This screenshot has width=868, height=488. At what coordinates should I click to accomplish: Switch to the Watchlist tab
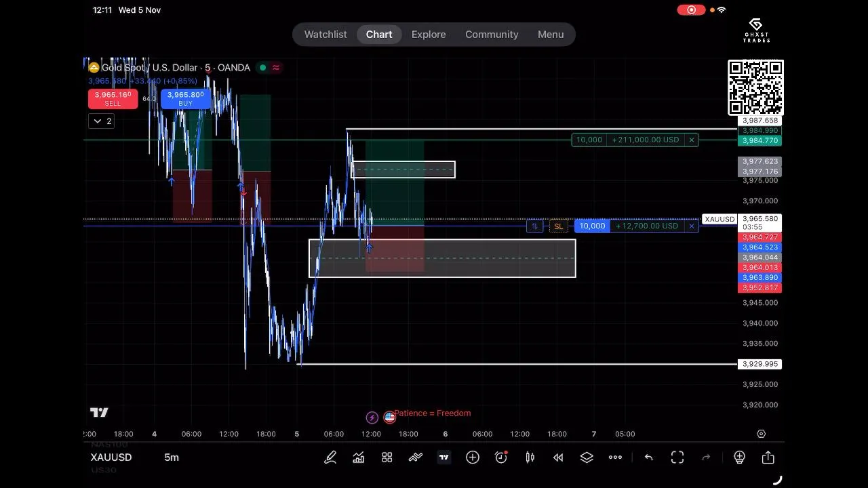(x=325, y=35)
